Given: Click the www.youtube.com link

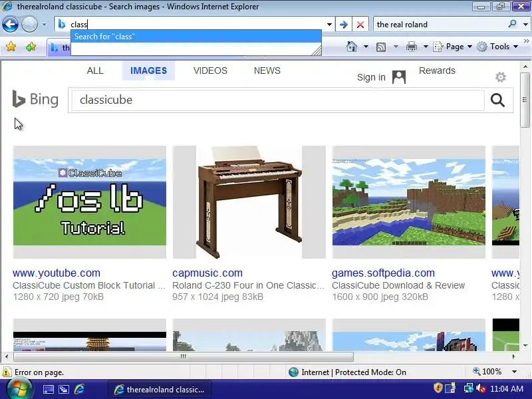Looking at the screenshot, I should [x=57, y=273].
